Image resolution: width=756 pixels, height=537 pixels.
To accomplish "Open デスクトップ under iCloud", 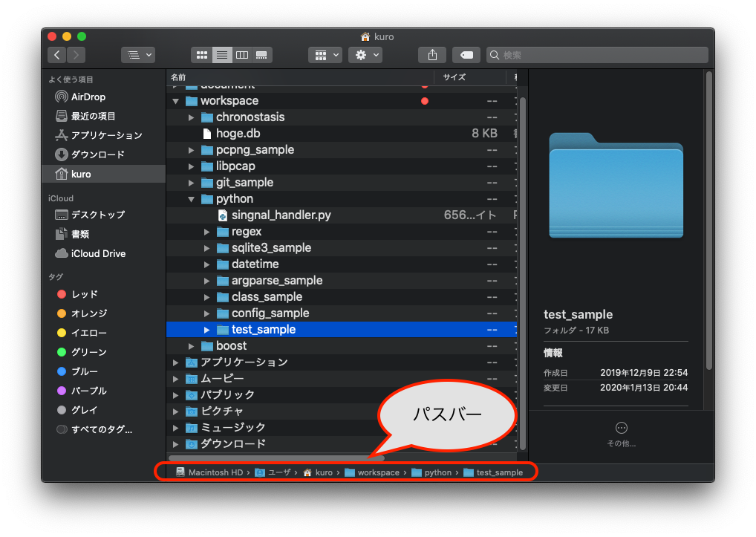I will [103, 215].
